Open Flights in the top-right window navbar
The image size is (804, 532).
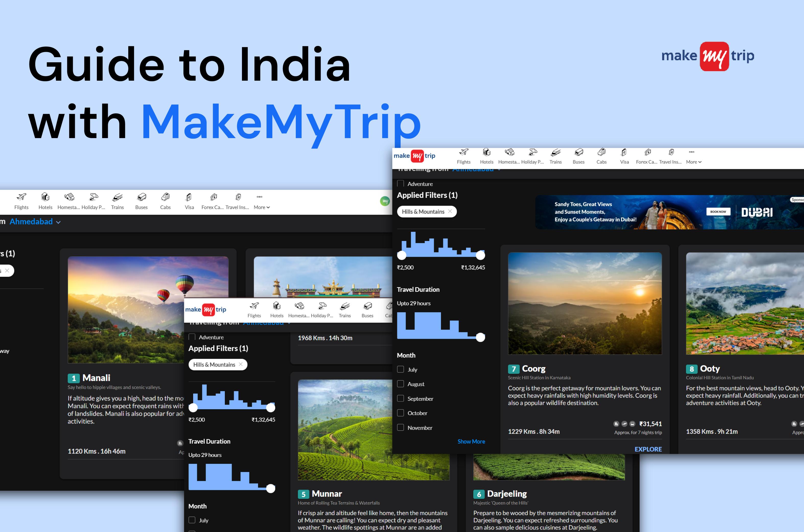tap(463, 156)
